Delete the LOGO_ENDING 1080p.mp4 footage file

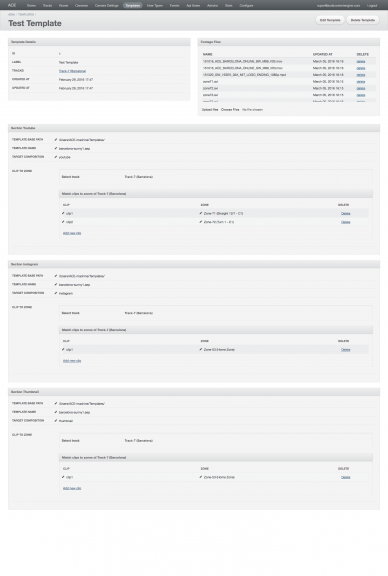coord(361,75)
